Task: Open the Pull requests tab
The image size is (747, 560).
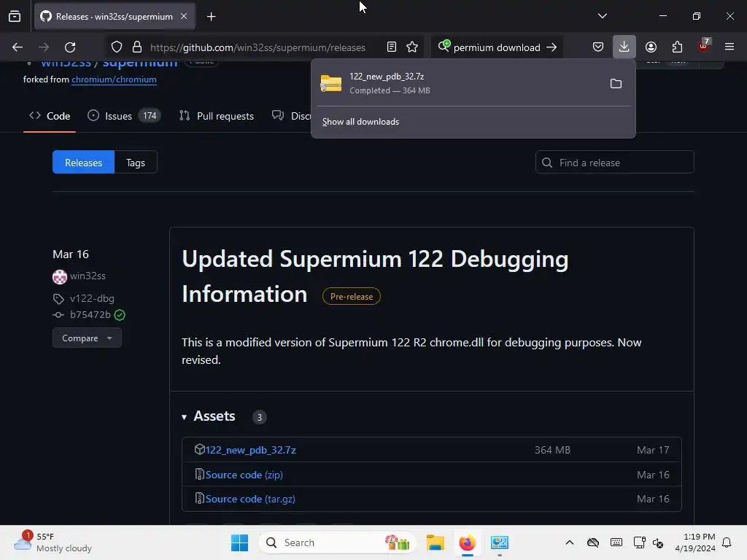Action: [216, 116]
